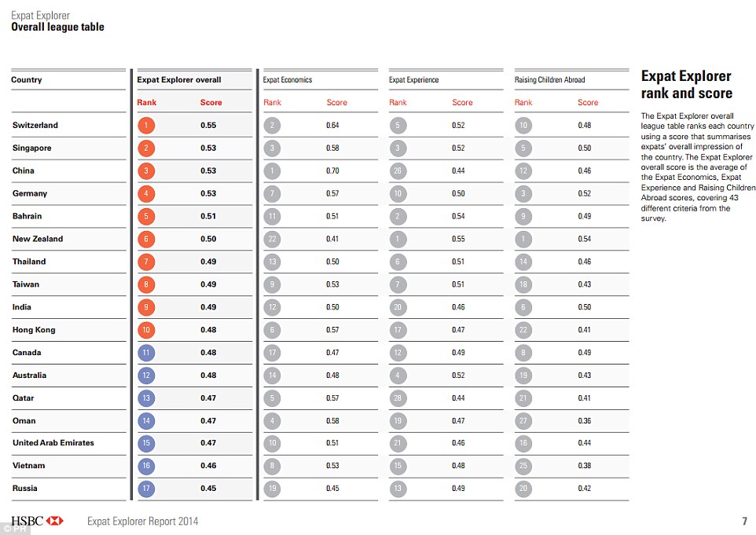Click the HSBC logo in the footer
The image size is (756, 535).
pyautogui.click(x=37, y=521)
